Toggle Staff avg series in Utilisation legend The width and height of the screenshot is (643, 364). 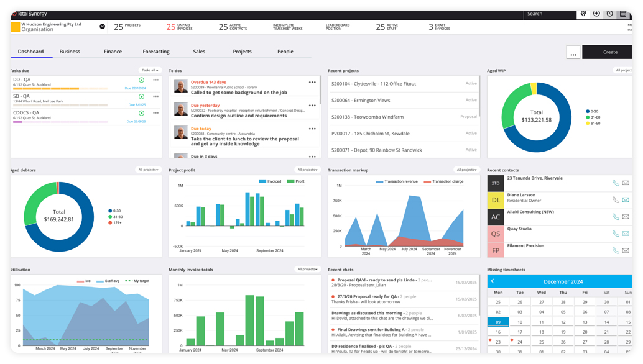click(108, 281)
